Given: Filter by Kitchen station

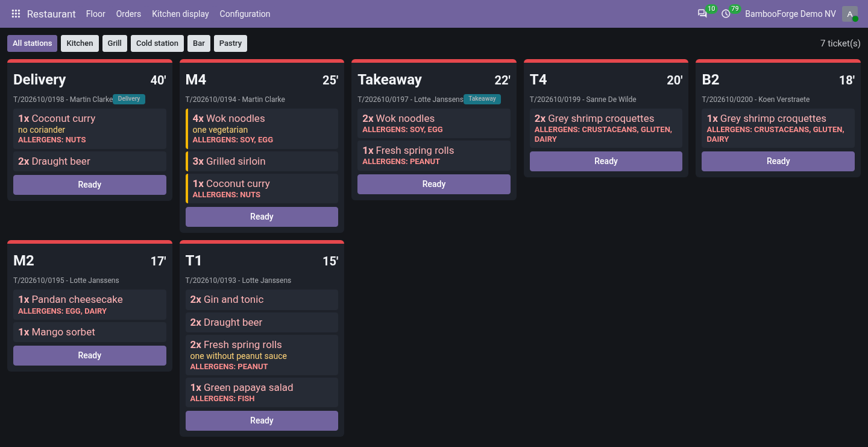Looking at the screenshot, I should pyautogui.click(x=80, y=43).
